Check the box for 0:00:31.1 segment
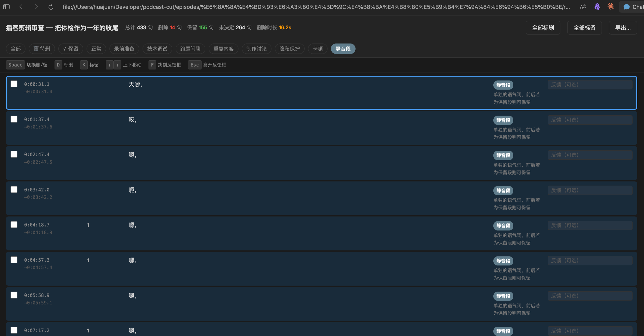 [14, 84]
